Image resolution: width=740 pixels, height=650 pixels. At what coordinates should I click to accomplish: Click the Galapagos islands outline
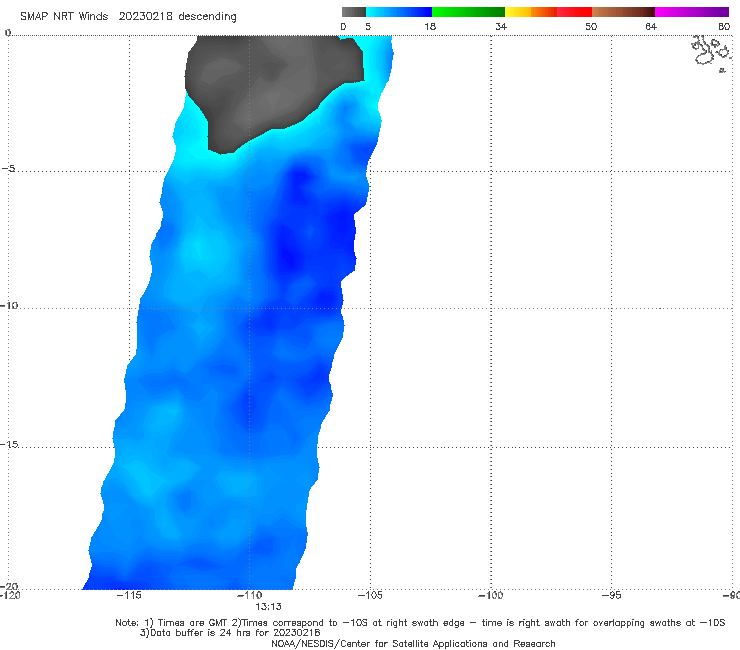tap(711, 53)
